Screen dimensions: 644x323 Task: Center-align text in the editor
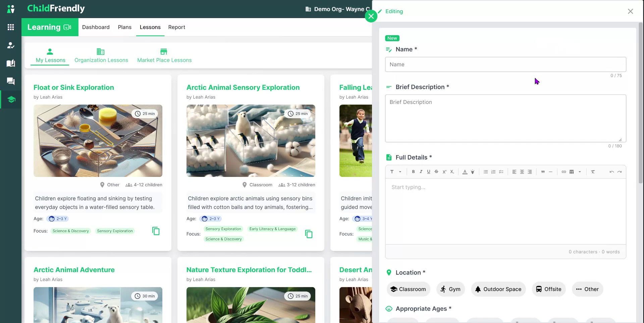[x=522, y=172]
